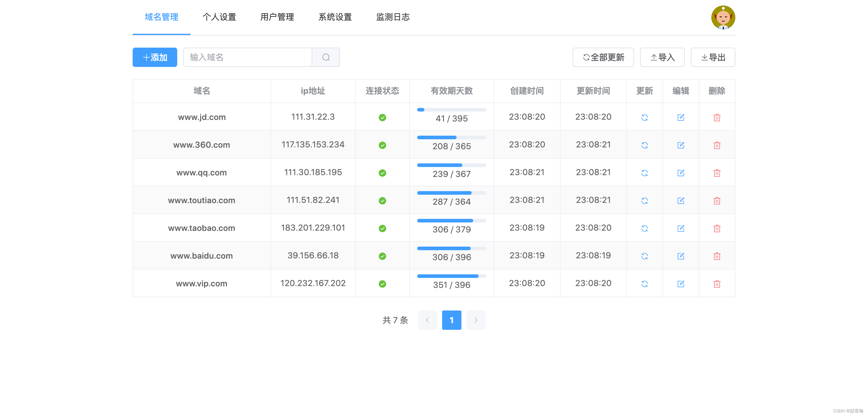The width and height of the screenshot is (868, 416).
Task: Switch to the 用户管理 tab
Action: click(277, 17)
